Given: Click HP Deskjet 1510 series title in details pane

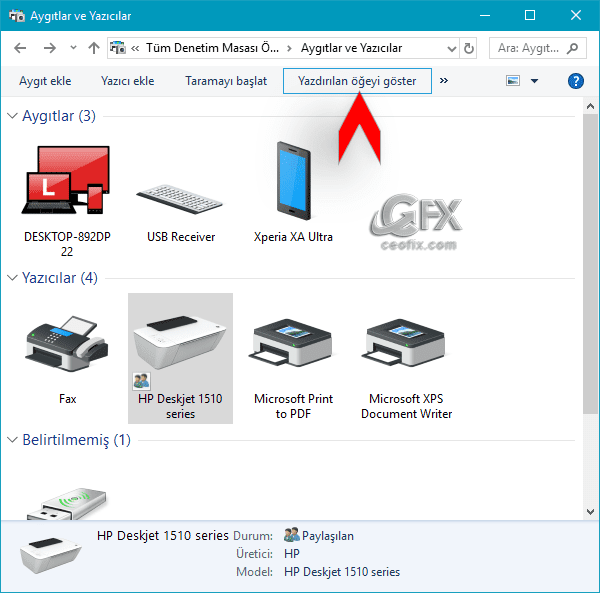Looking at the screenshot, I should (163, 535).
